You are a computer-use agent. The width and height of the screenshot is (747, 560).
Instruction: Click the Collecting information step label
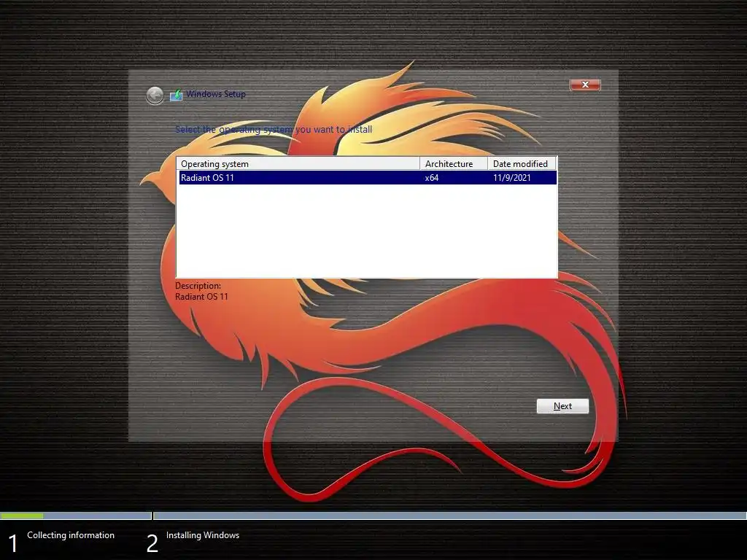[x=71, y=535]
